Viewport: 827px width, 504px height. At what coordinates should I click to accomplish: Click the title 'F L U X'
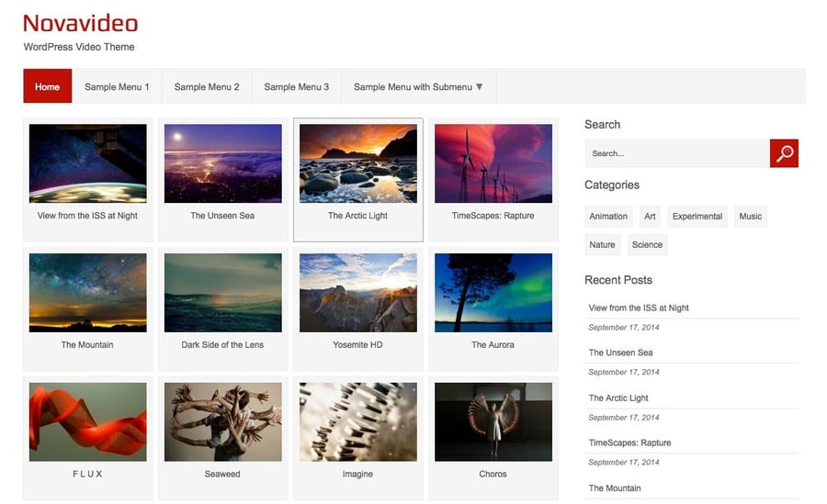(87, 474)
